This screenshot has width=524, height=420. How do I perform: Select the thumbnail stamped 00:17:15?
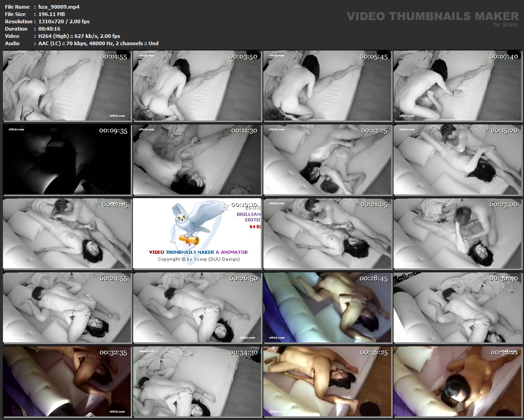point(67,234)
